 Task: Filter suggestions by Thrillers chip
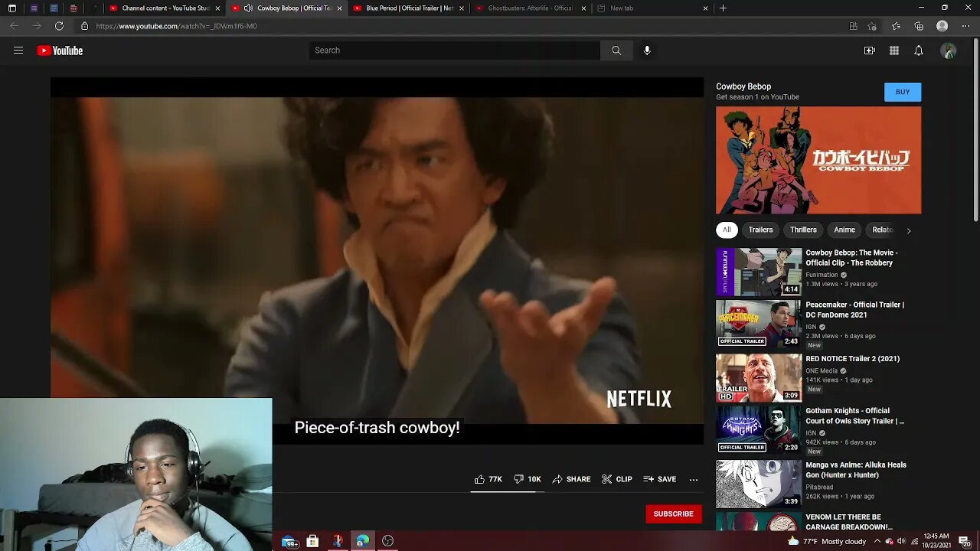(803, 230)
